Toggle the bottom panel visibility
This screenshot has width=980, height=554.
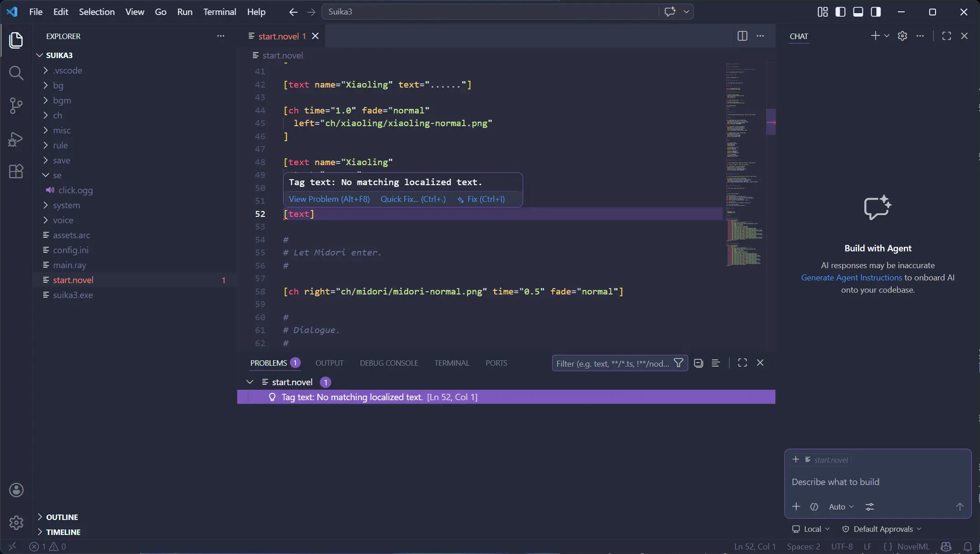click(858, 12)
